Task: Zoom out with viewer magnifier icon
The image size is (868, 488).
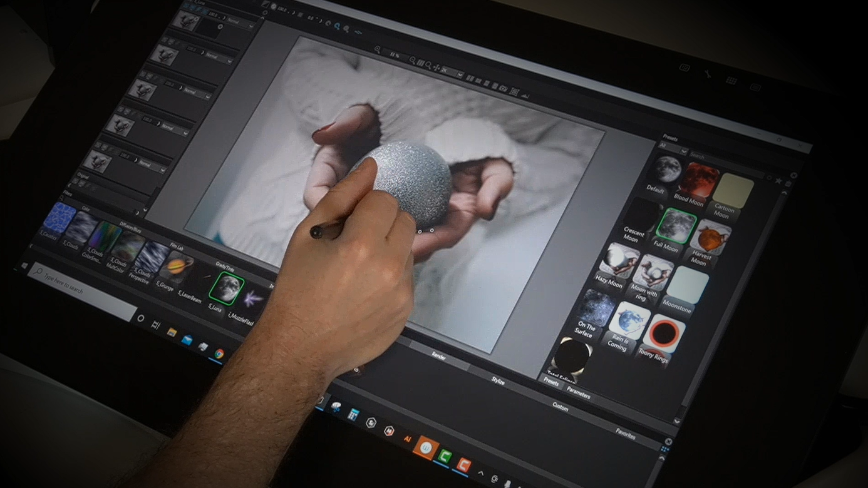Action: point(413,61)
